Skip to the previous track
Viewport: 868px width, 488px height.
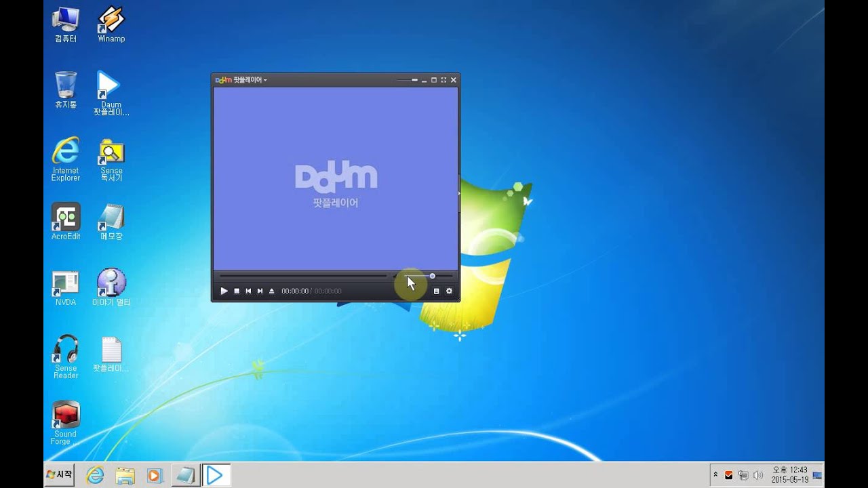248,291
